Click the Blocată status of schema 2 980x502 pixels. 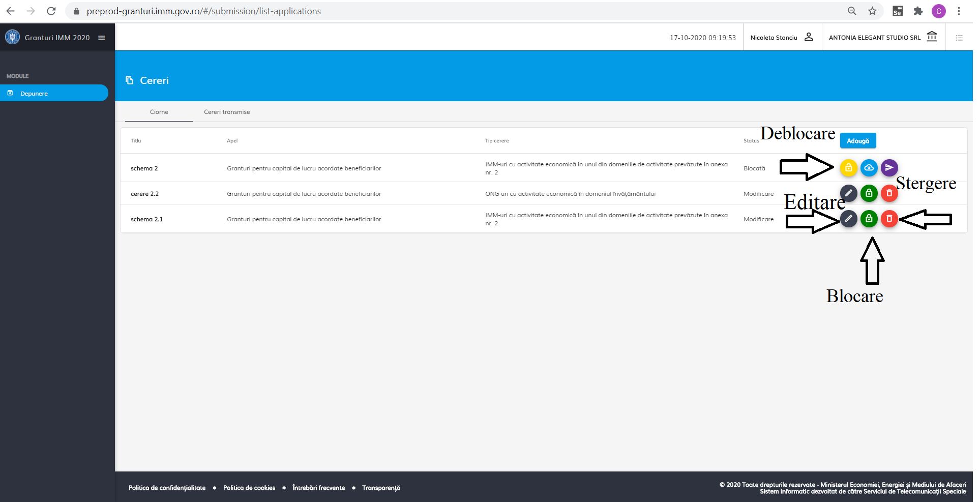tap(754, 168)
